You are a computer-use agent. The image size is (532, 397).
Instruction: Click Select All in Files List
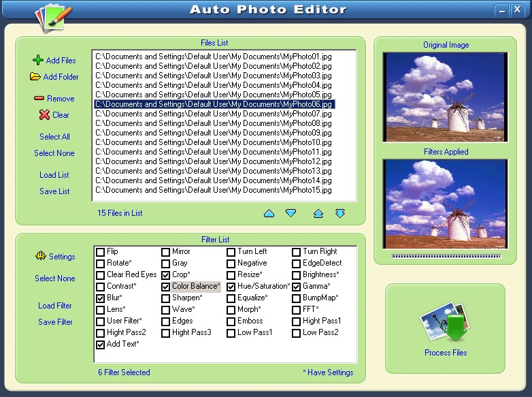[54, 137]
